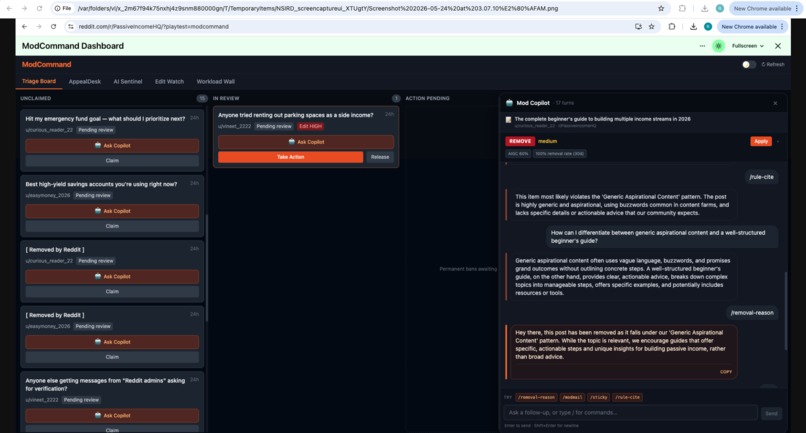Image resolution: width=806 pixels, height=433 pixels.
Task: Click the install app icon in reddit.com address bar
Action: coord(638,27)
